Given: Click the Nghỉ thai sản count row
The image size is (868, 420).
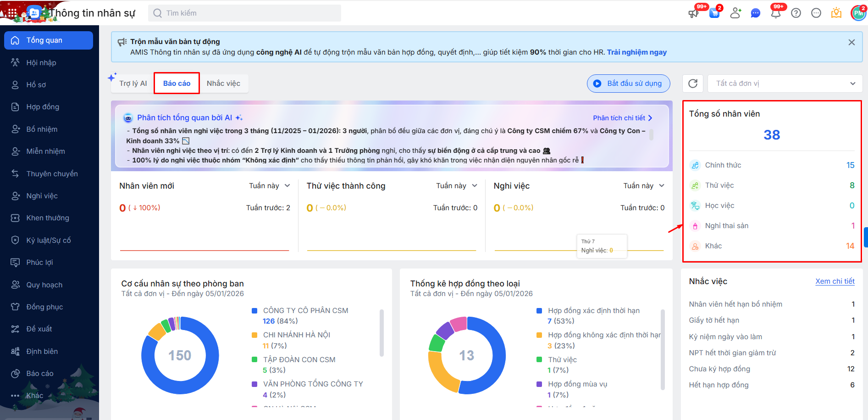Looking at the screenshot, I should (x=772, y=226).
